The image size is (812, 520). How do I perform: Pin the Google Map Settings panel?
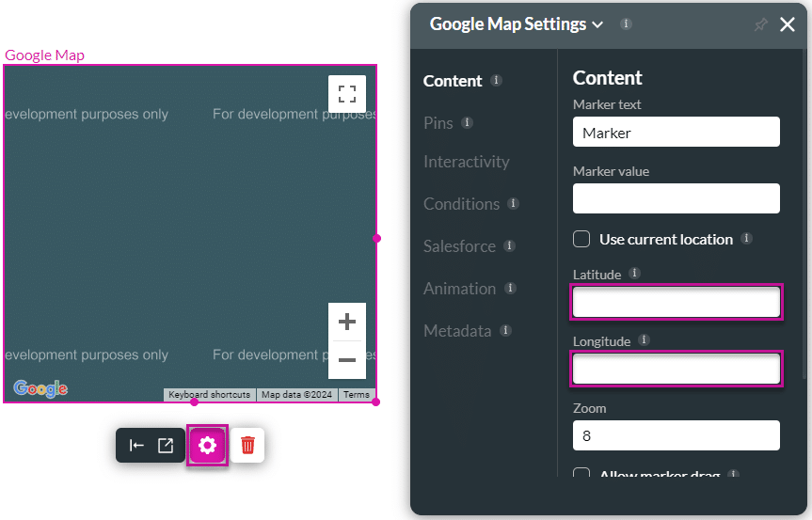(760, 25)
